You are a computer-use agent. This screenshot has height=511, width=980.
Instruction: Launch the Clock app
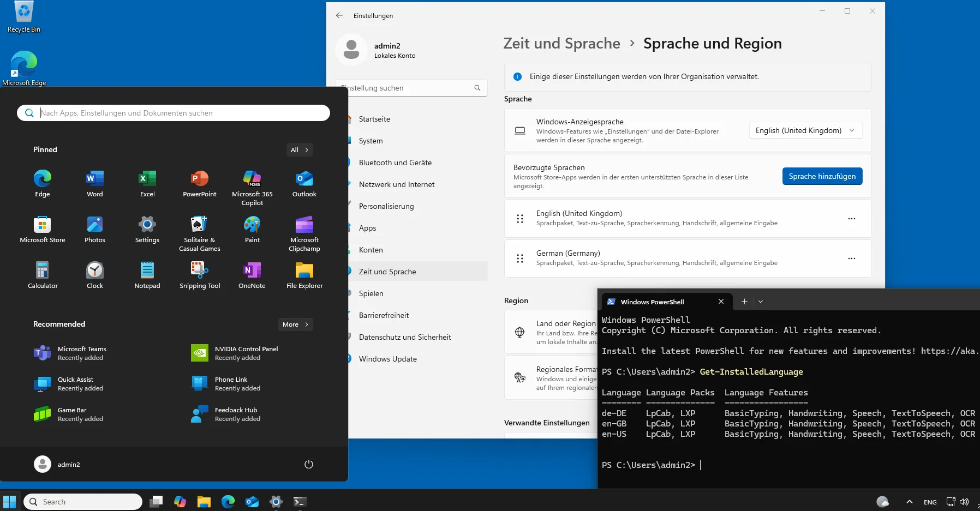click(95, 275)
